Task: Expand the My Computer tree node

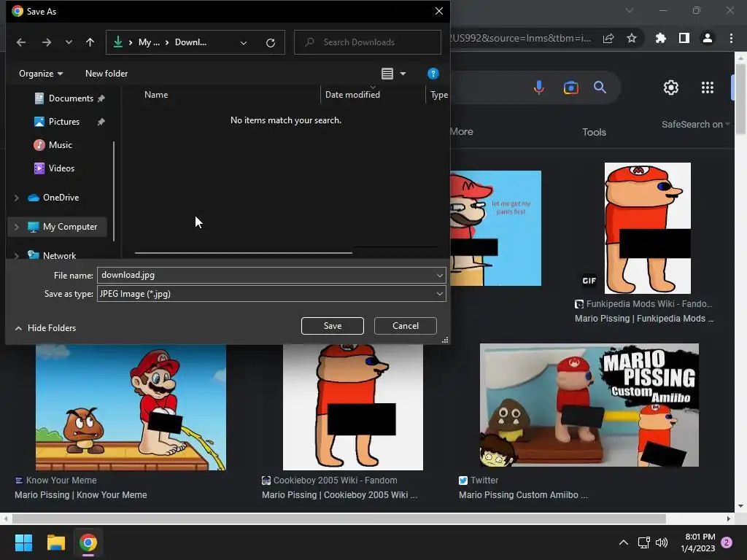Action: (17, 227)
